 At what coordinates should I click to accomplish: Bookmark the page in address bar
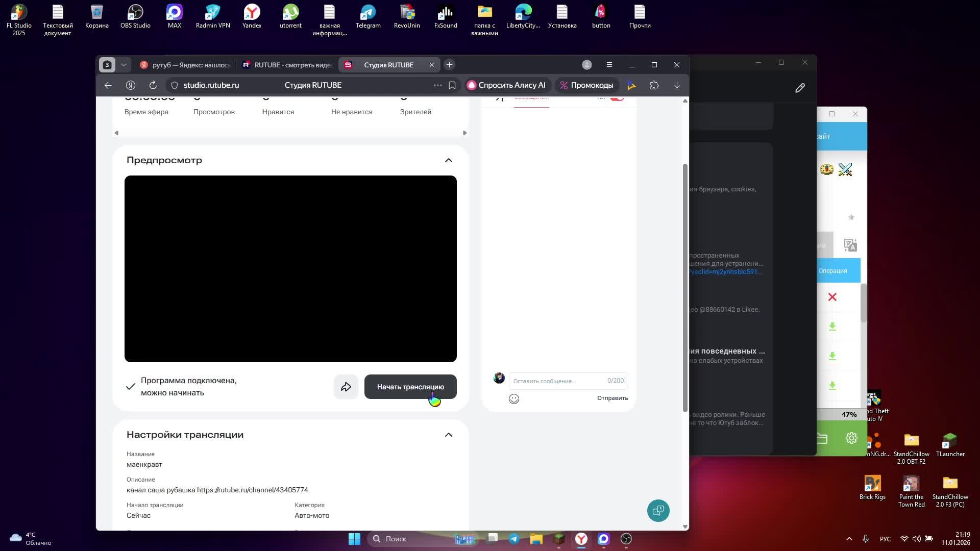pyautogui.click(x=452, y=85)
